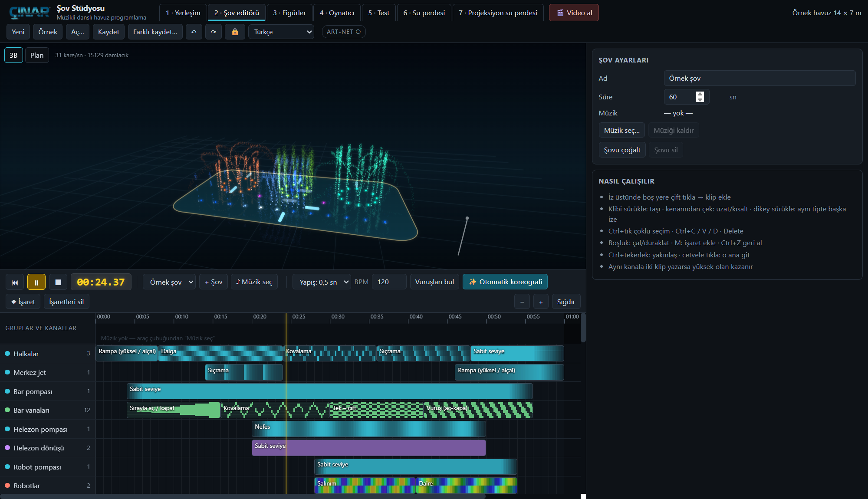Select the Nefes clip on Helezon pompası
Screen dimensions: 868x499
[x=368, y=429]
